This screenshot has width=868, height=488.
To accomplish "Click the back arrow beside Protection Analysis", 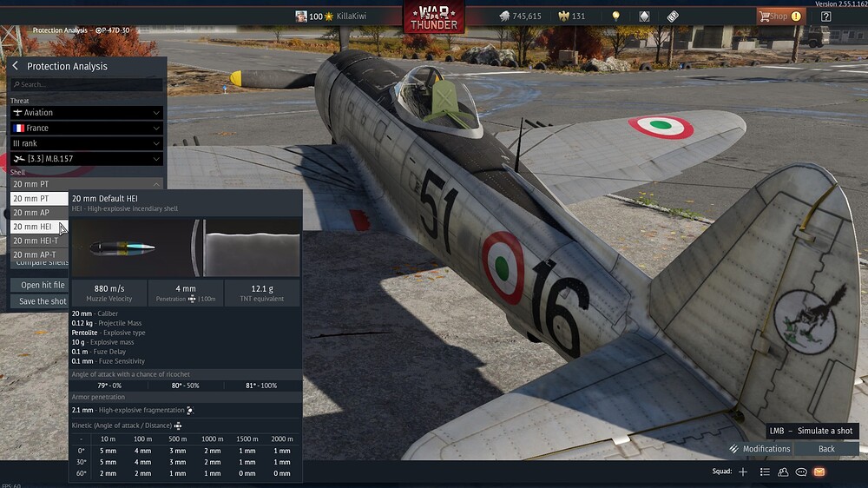I will pos(16,66).
